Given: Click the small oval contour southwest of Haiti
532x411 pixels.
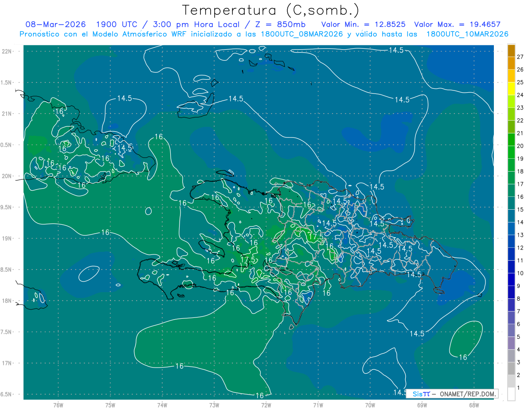Looking at the screenshot, I should pyautogui.click(x=89, y=274).
